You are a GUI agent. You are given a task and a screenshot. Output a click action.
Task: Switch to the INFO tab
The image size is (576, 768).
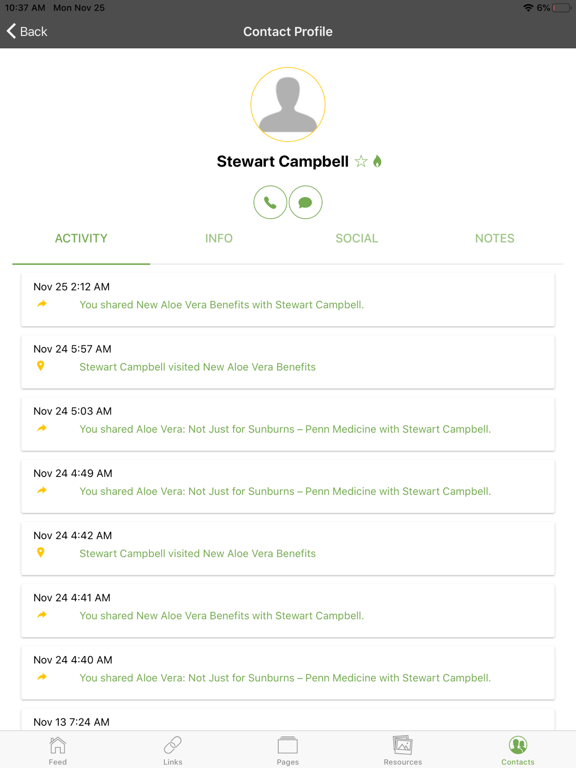(x=219, y=239)
